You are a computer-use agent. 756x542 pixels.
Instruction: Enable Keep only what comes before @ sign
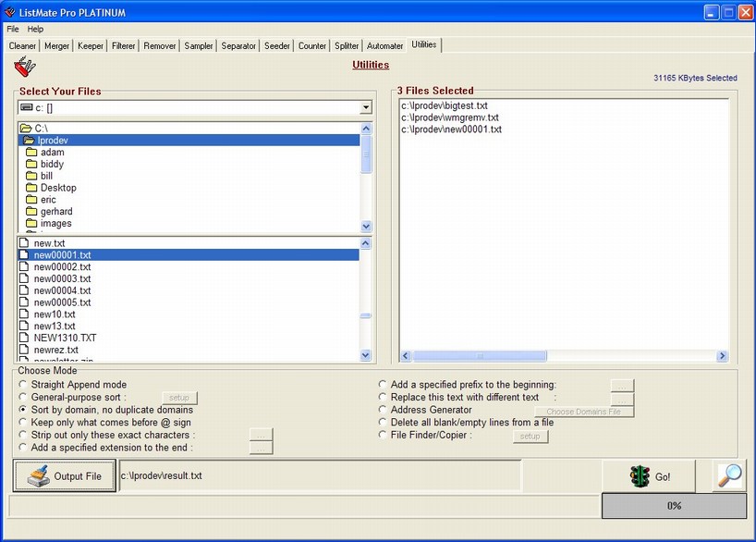[x=24, y=423]
